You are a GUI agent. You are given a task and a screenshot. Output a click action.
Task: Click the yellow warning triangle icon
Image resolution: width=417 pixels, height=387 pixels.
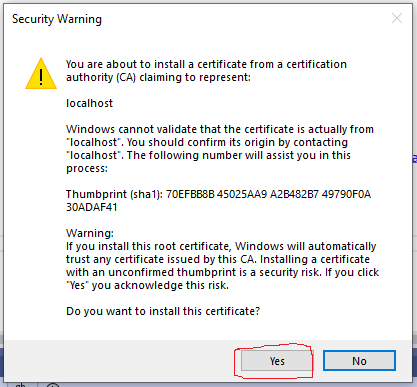point(41,74)
